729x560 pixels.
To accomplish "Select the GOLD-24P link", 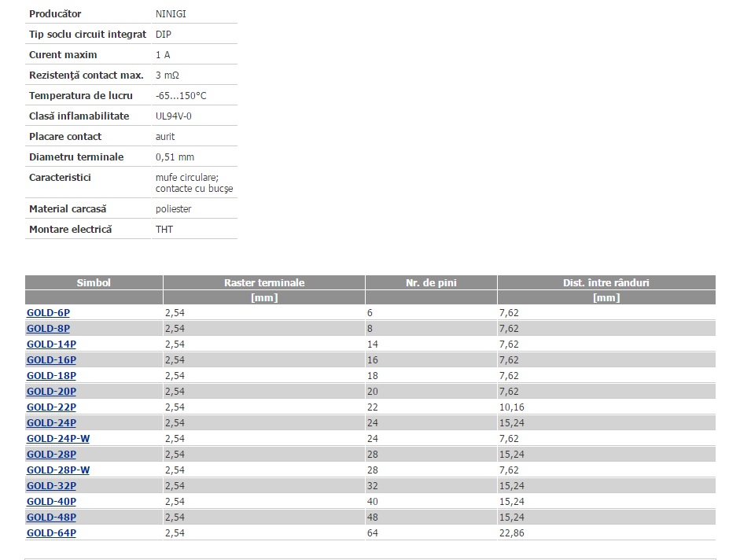I will tap(51, 422).
